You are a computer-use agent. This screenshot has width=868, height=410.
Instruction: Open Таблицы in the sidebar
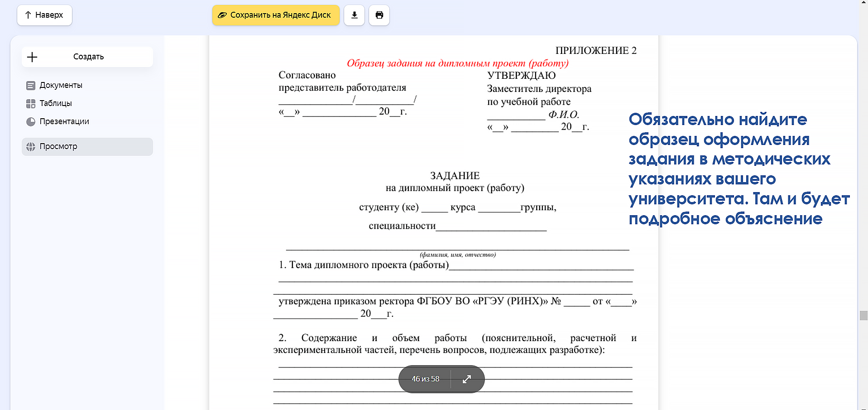click(x=87, y=103)
